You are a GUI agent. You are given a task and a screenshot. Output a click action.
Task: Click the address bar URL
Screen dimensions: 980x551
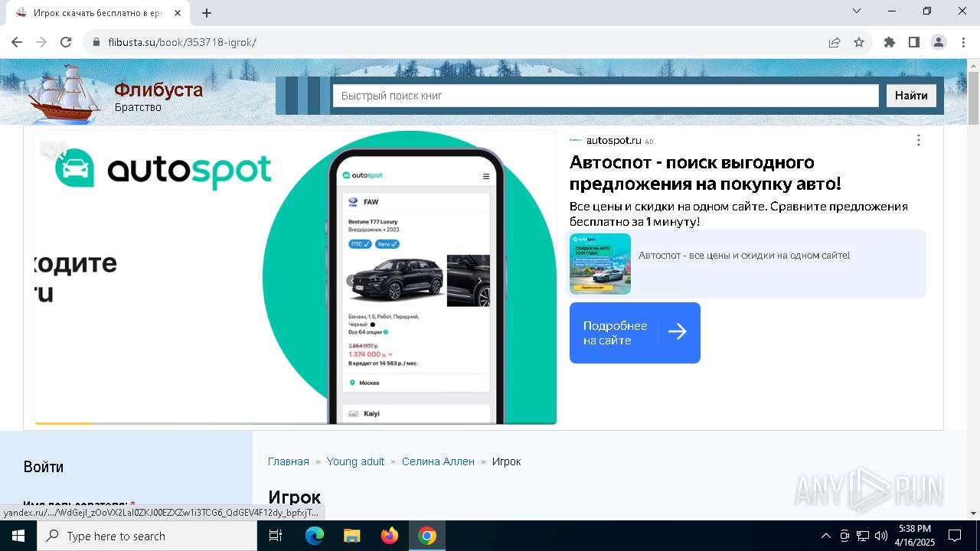182,42
